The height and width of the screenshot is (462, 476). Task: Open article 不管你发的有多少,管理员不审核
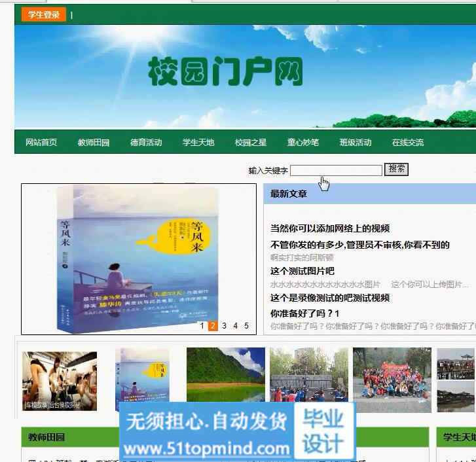[359, 245]
